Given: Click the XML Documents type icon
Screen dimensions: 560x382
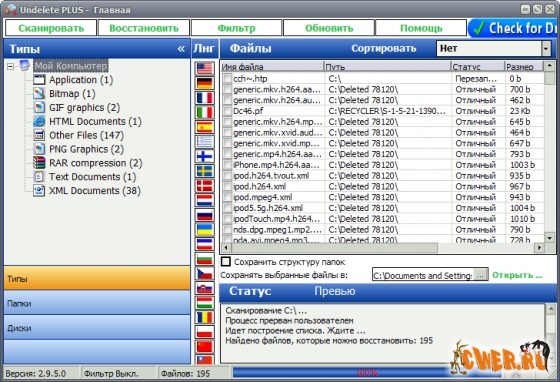Looking at the screenshot, I should click(x=39, y=191).
